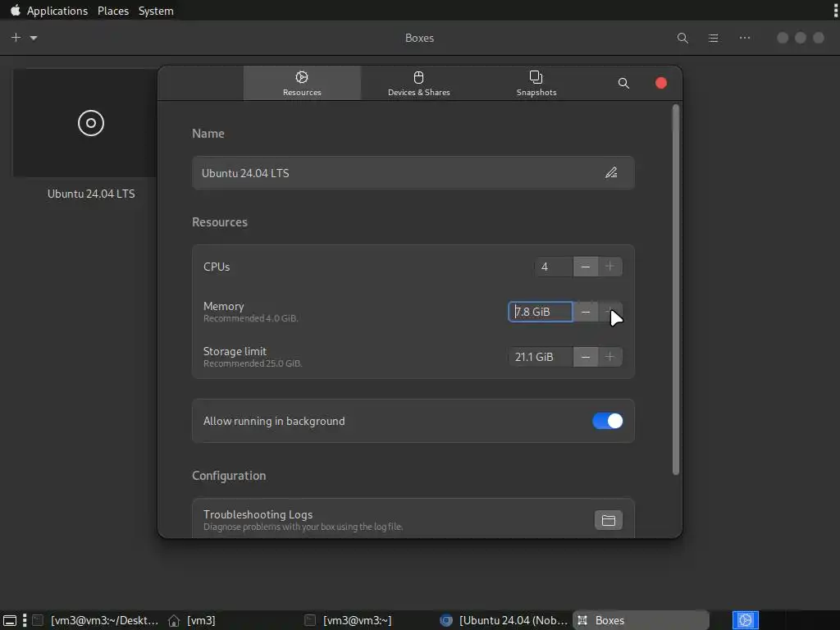
Task: Click the blue tray icon in the taskbar
Action: pos(745,620)
